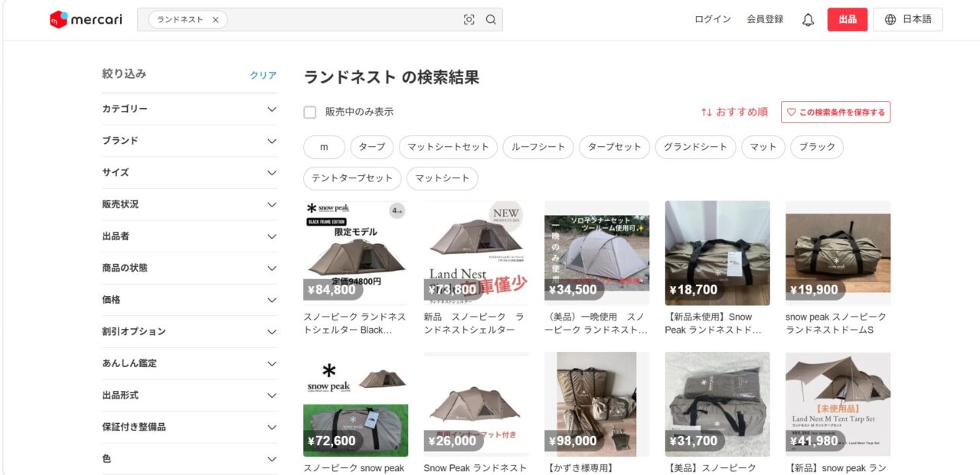The image size is (980, 475).
Task: Expand the カテゴリー filter
Action: point(190,109)
